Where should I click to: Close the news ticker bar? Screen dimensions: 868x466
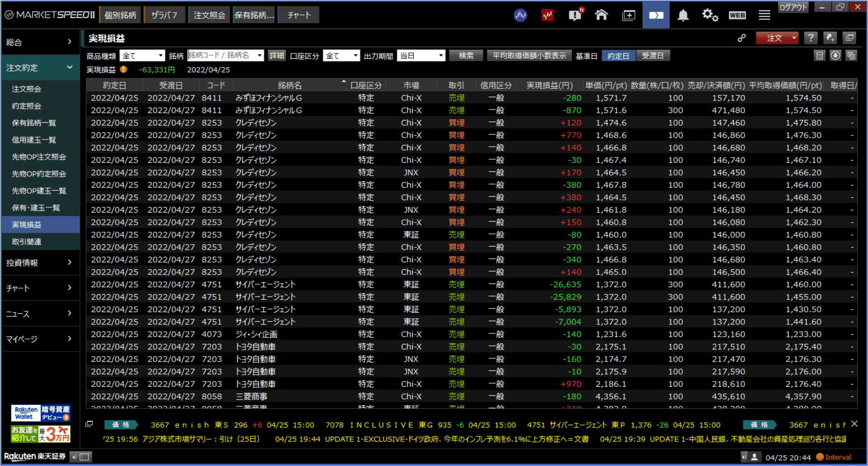click(854, 424)
